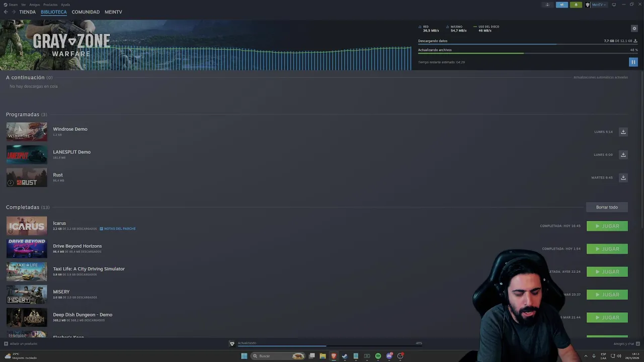
Task: Click the Actualizando archivos progress bar
Action: point(528,53)
